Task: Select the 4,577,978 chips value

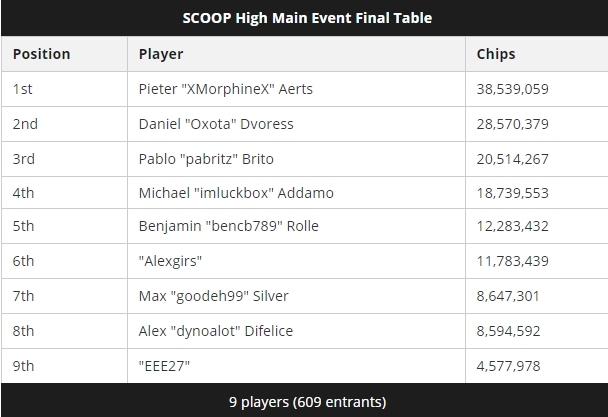Action: point(508,366)
